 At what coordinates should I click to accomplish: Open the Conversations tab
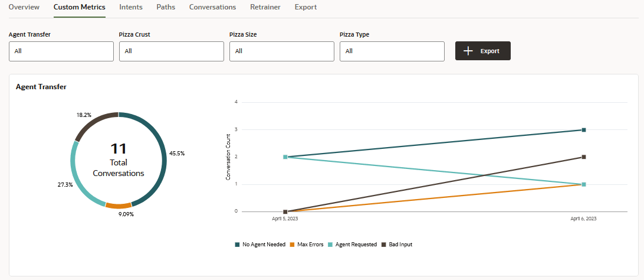click(x=212, y=7)
